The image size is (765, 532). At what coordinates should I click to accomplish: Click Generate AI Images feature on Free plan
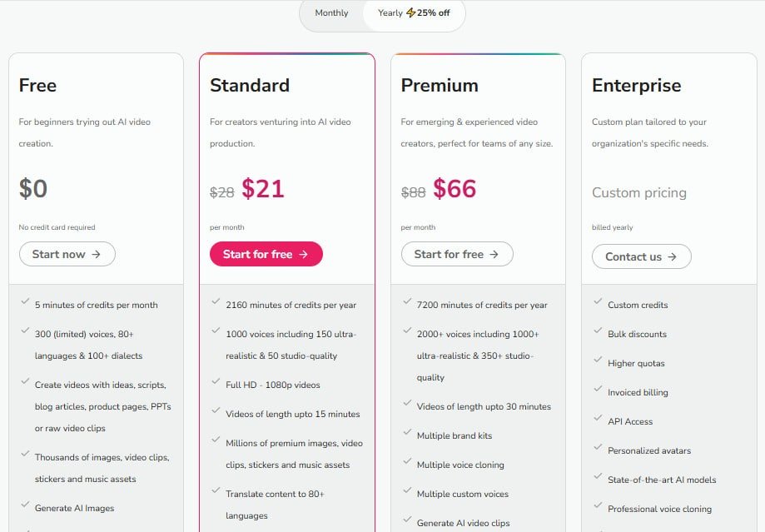point(74,508)
